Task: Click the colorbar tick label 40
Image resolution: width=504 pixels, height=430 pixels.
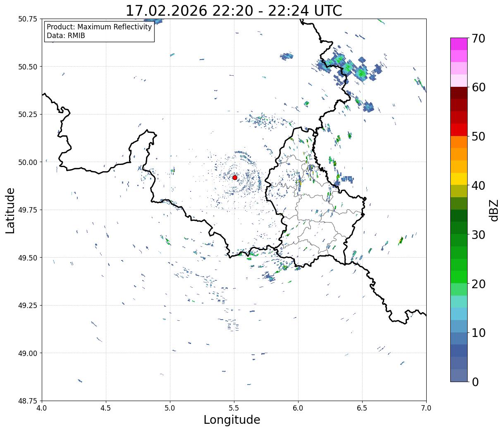Action: 478,186
